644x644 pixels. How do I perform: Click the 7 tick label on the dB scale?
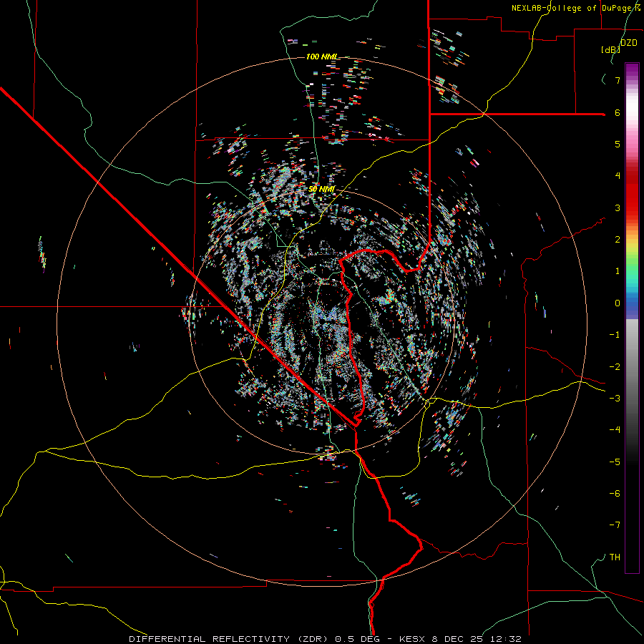(x=617, y=80)
